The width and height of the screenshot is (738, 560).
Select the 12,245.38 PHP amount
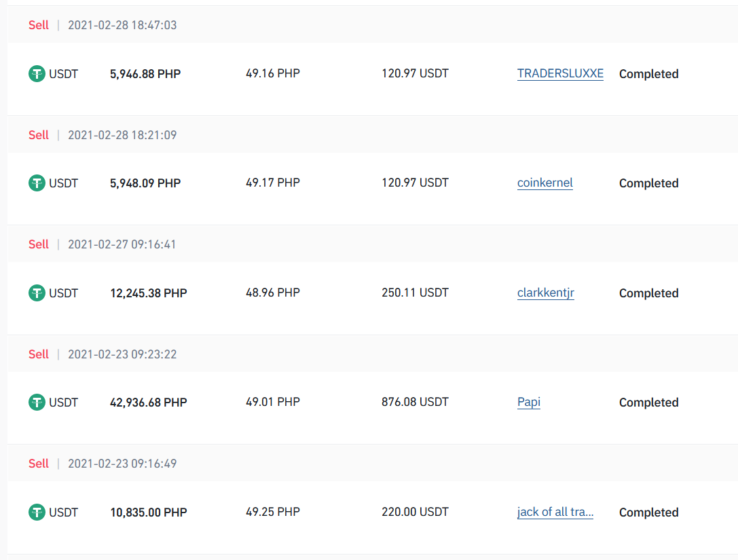coord(149,293)
